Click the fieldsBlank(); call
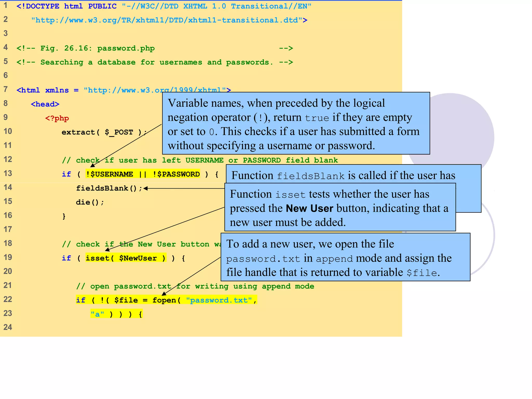Screen dimensions: 532x399 coord(109,188)
